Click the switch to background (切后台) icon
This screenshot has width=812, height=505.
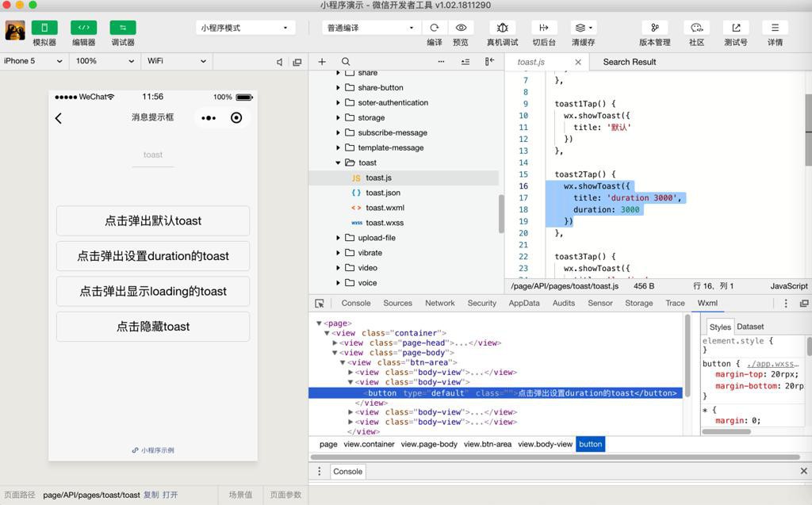[x=544, y=28]
